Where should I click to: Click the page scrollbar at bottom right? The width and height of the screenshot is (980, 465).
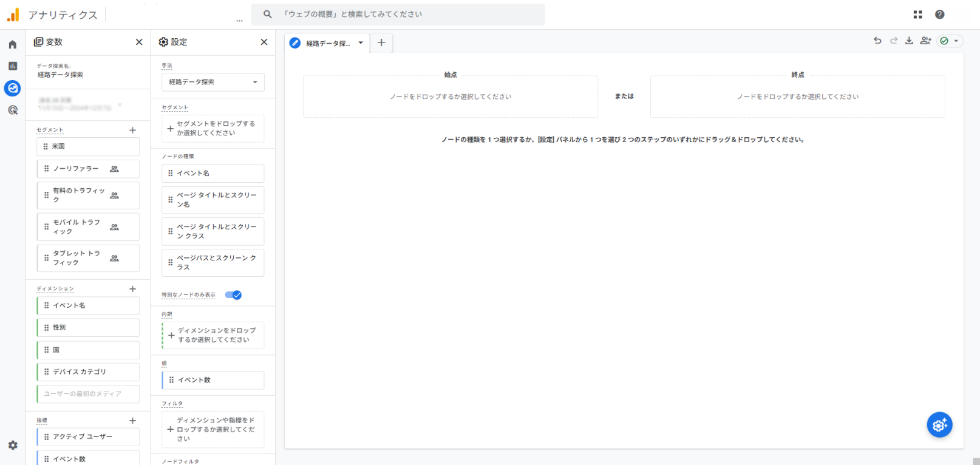[976, 461]
